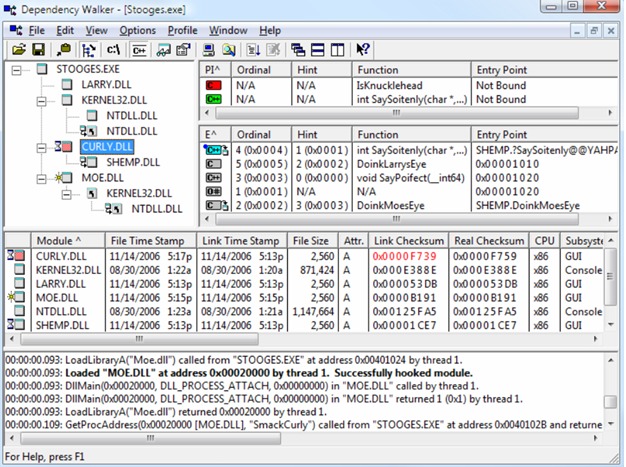Click red C icon beside IsKnucklehead import
Viewport: 626px width, 467px height.
point(214,85)
